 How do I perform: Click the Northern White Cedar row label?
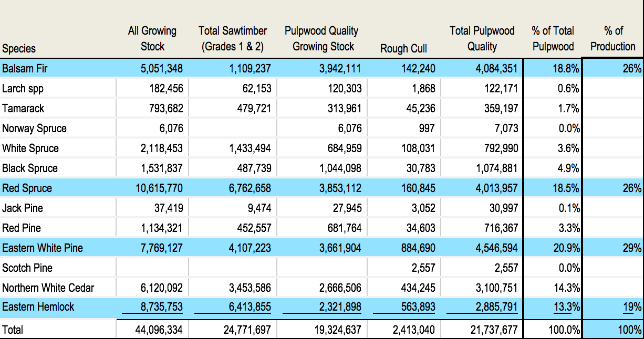point(48,288)
